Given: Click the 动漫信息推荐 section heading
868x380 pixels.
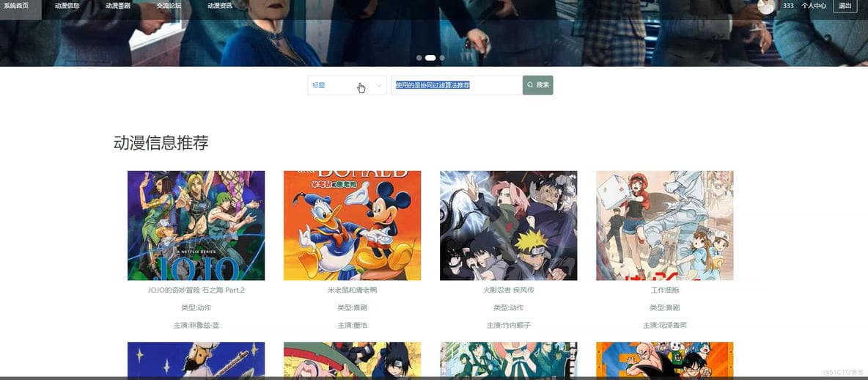Looking at the screenshot, I should coord(161,143).
